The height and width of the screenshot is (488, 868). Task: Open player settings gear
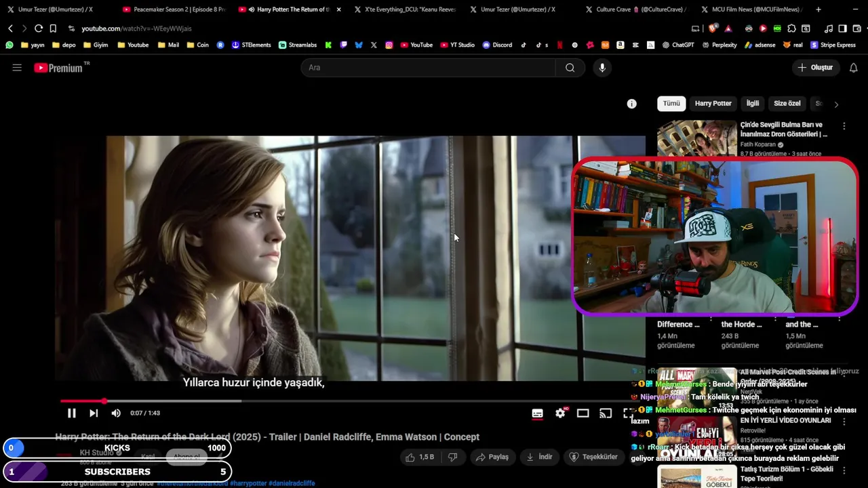tap(560, 413)
